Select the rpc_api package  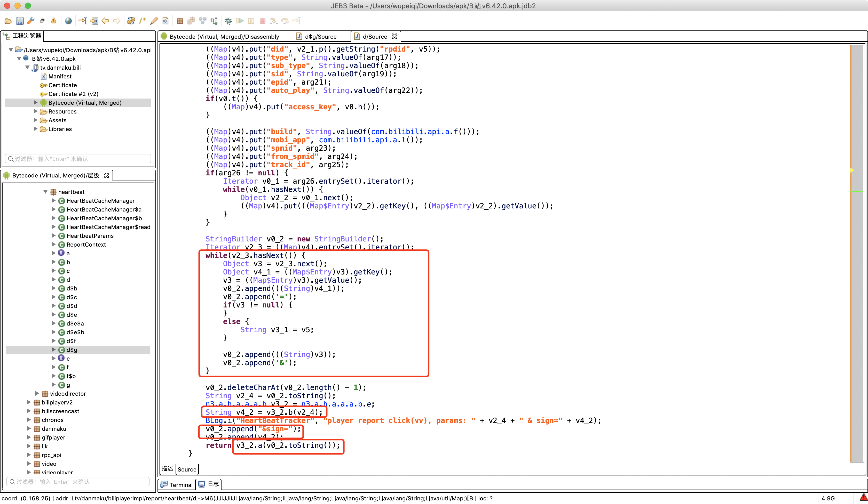51,455
